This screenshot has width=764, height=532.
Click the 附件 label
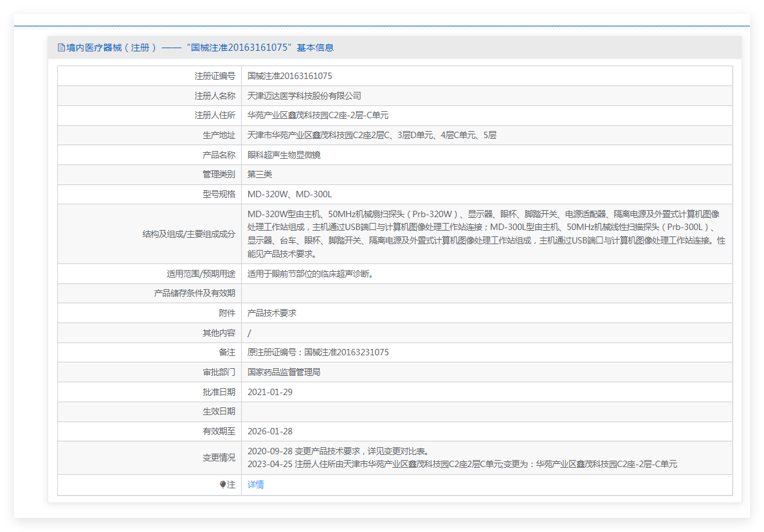(227, 314)
